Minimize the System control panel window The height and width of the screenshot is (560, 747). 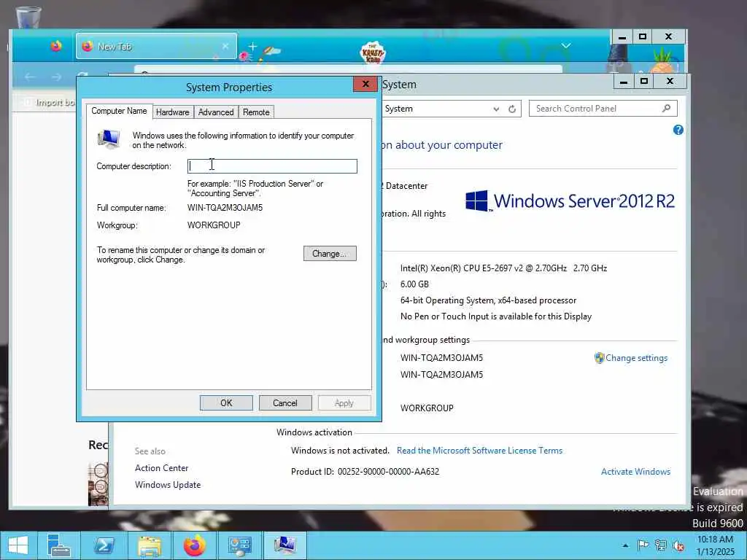tap(623, 82)
